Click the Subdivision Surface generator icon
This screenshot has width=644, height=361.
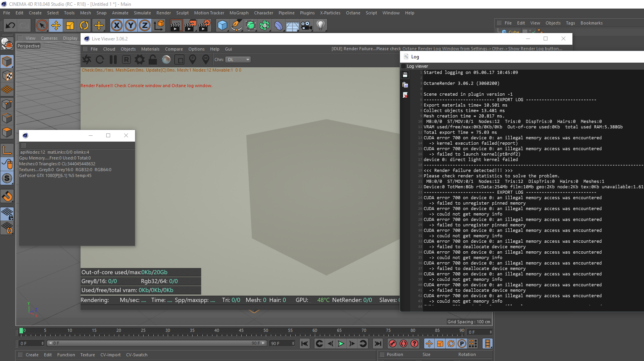251,26
